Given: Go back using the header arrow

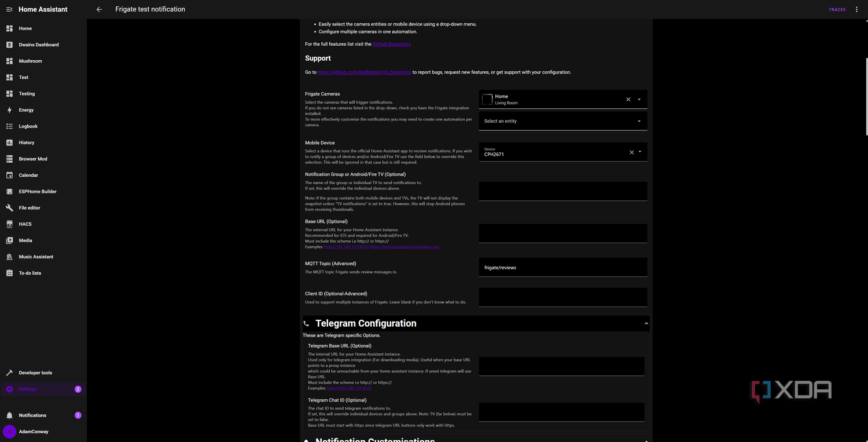Looking at the screenshot, I should (x=99, y=9).
